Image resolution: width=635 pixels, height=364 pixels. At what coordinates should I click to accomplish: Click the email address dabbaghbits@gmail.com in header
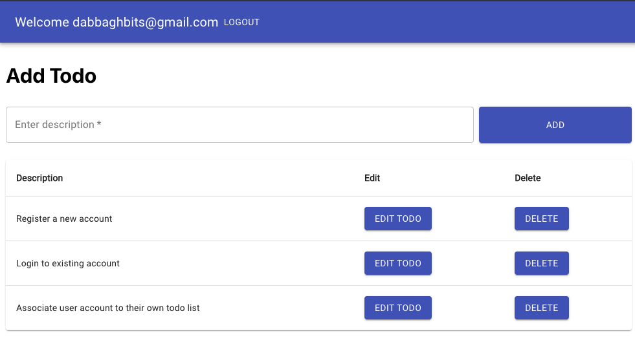point(146,22)
